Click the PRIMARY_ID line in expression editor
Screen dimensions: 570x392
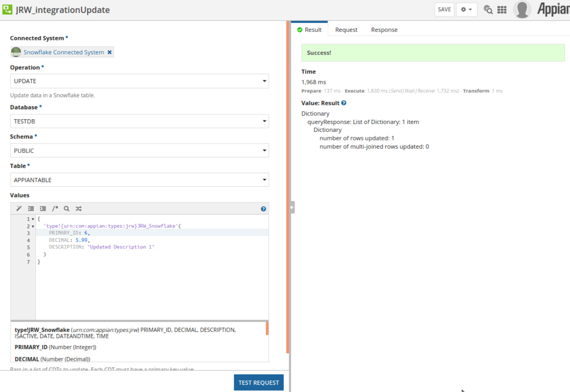[152, 233]
